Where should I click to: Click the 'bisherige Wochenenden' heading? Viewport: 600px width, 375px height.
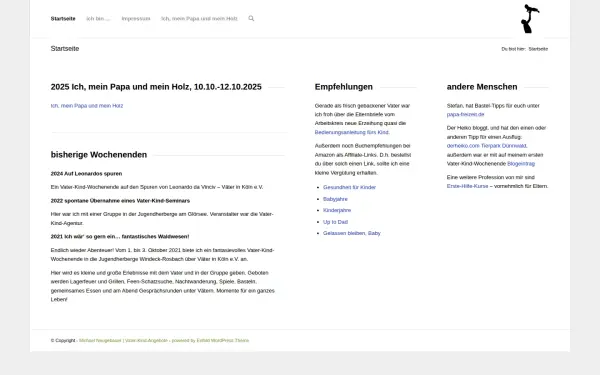point(99,155)
